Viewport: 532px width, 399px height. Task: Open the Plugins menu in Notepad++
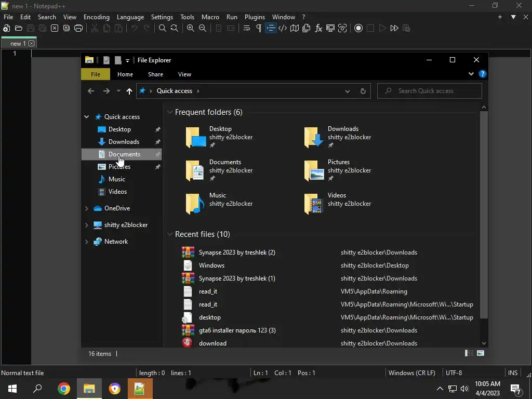[x=255, y=17]
